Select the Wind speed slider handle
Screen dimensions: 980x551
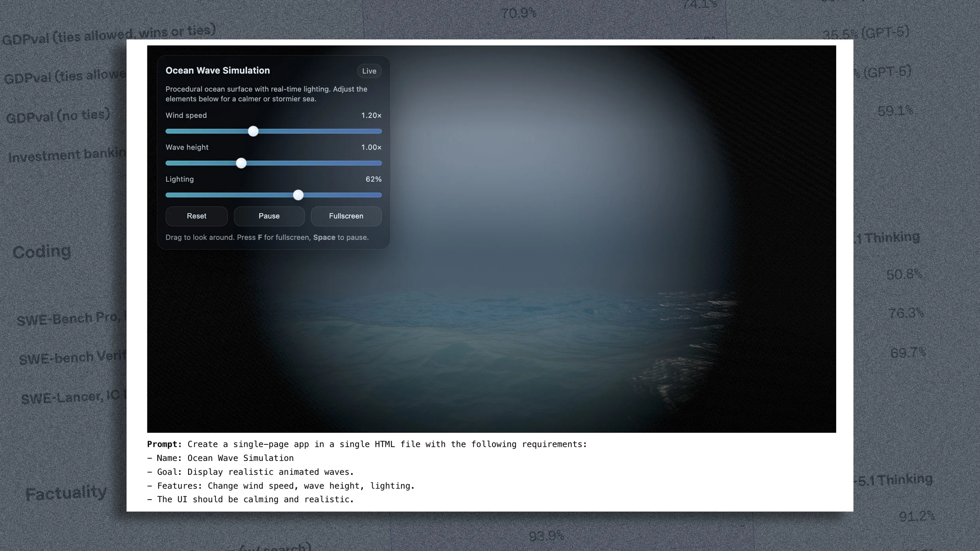pyautogui.click(x=253, y=131)
